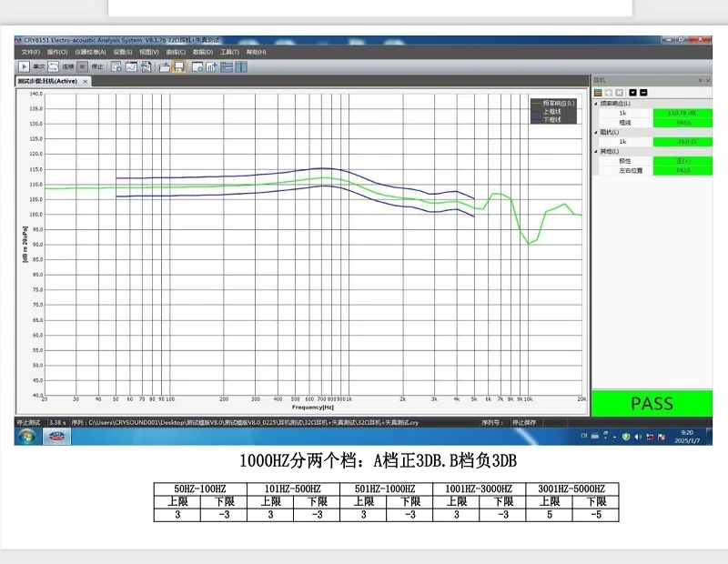
Task: Click the open file folder icon
Action: (x=165, y=66)
